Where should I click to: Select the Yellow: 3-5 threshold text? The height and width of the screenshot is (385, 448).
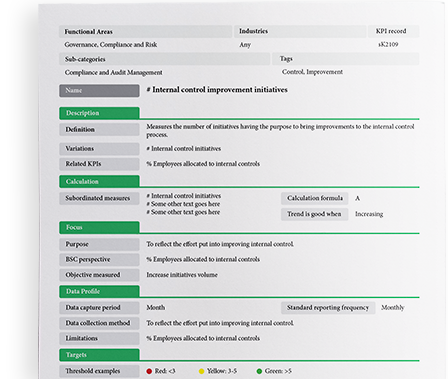click(222, 371)
